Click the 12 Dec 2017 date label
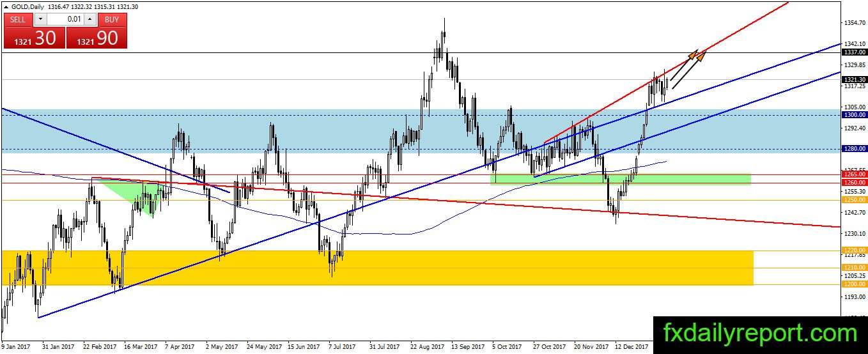Viewport: 868px width, 354px height. tap(632, 347)
